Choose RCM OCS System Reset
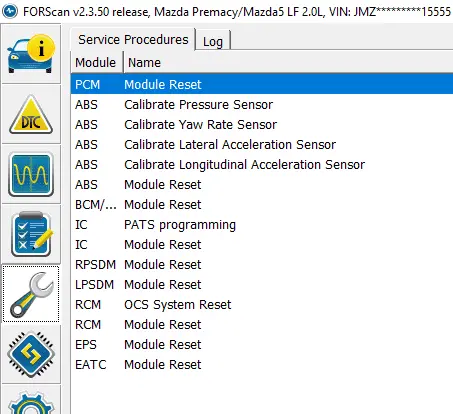Screen dimensions: 453x414 [262, 304]
